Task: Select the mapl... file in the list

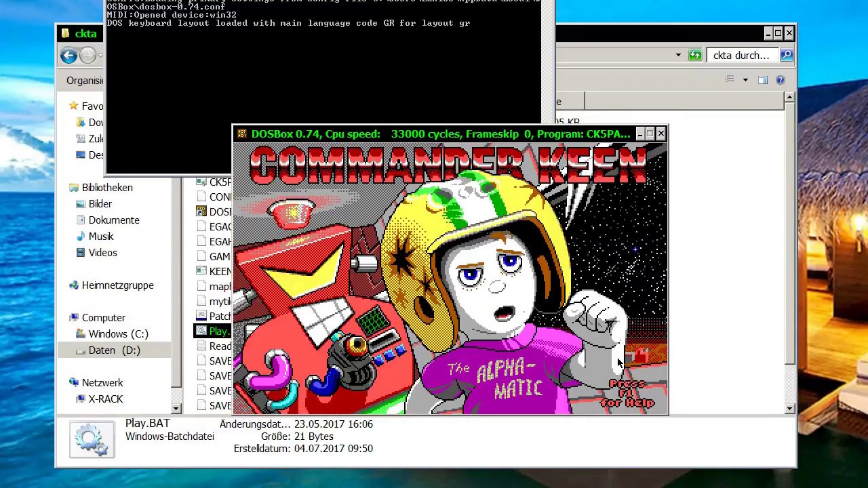Action: 213,286
